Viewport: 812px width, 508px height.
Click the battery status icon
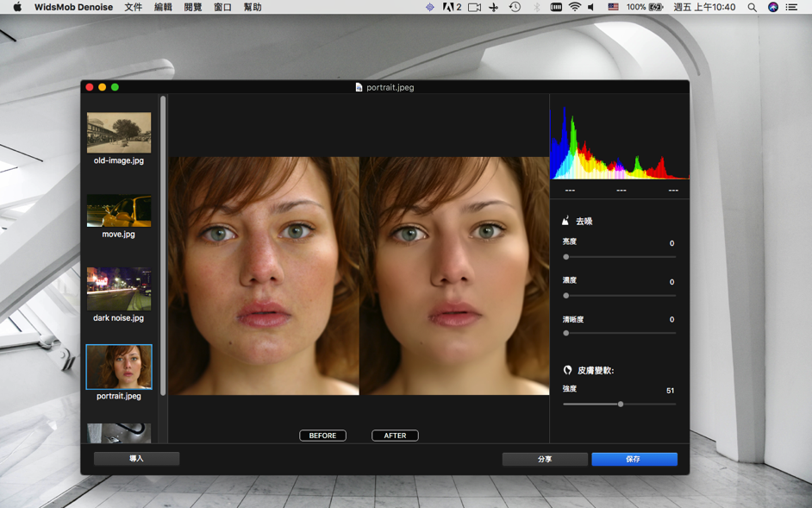(x=656, y=7)
